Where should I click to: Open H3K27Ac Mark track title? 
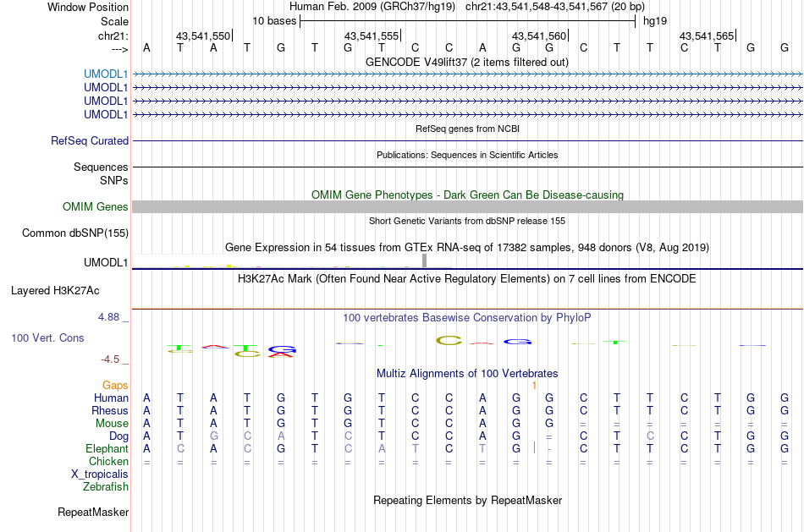467,279
